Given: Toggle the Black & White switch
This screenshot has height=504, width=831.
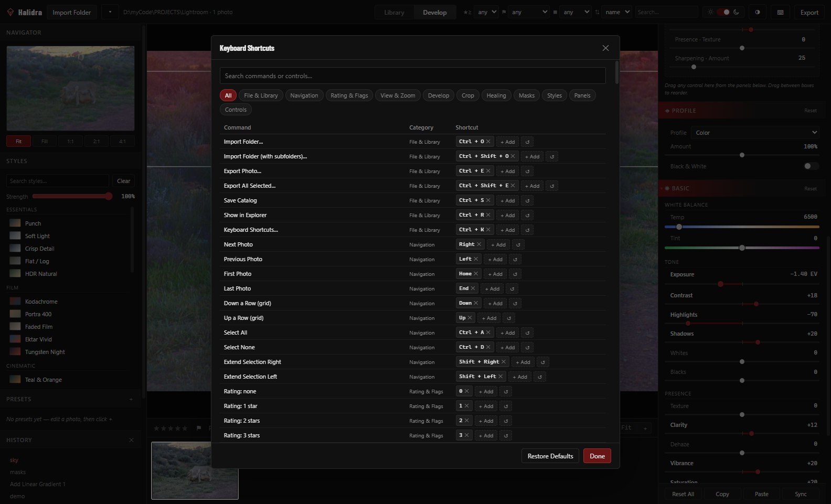Looking at the screenshot, I should click(811, 166).
